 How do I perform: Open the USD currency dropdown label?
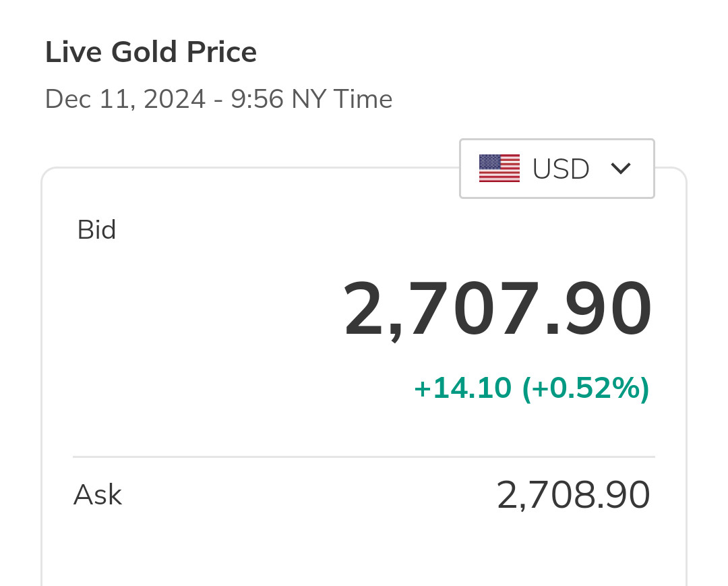click(x=561, y=169)
